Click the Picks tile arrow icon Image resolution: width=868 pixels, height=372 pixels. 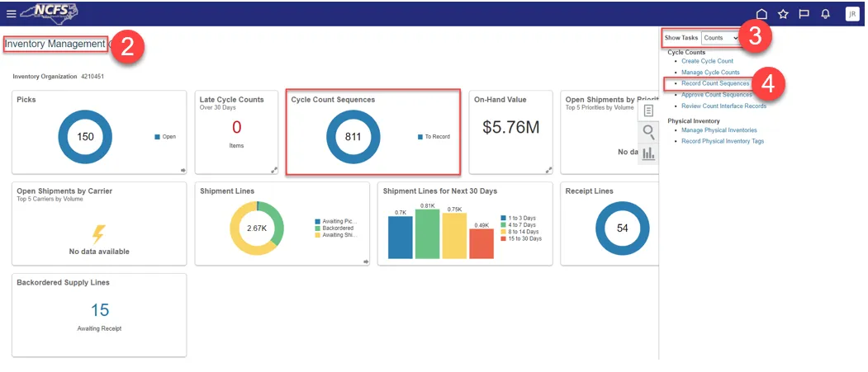183,170
